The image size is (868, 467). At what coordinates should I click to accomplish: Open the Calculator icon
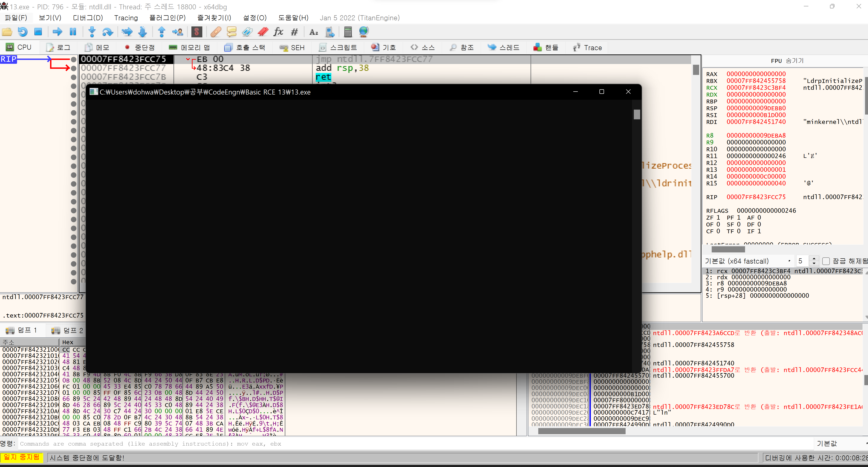[348, 32]
